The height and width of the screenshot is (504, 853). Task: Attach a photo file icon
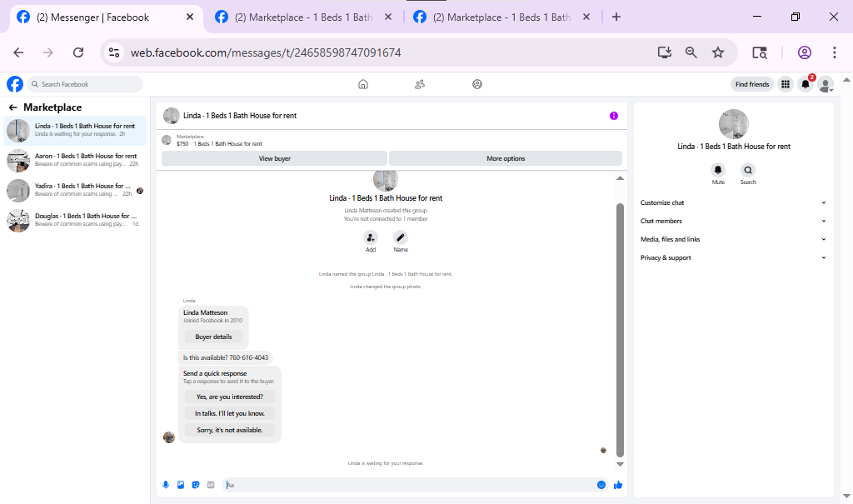click(x=181, y=485)
